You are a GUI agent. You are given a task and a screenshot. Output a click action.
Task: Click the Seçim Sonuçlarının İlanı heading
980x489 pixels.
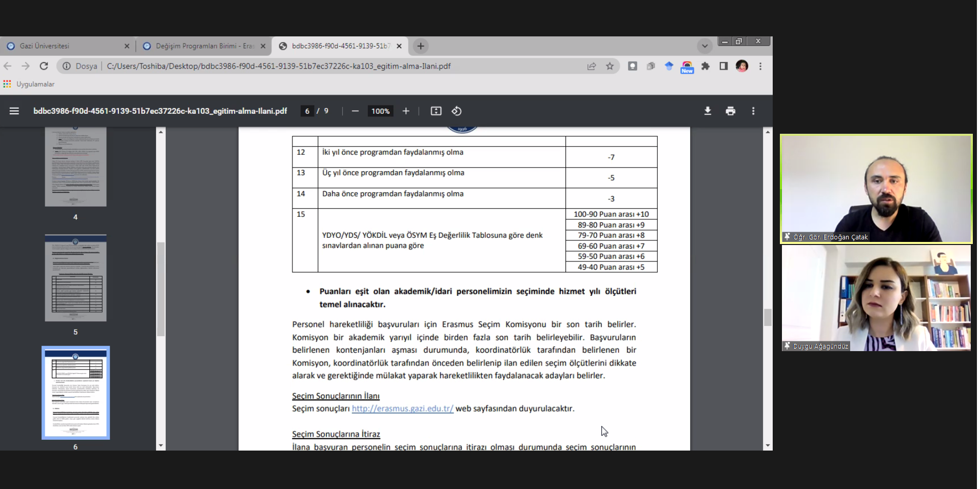click(336, 396)
